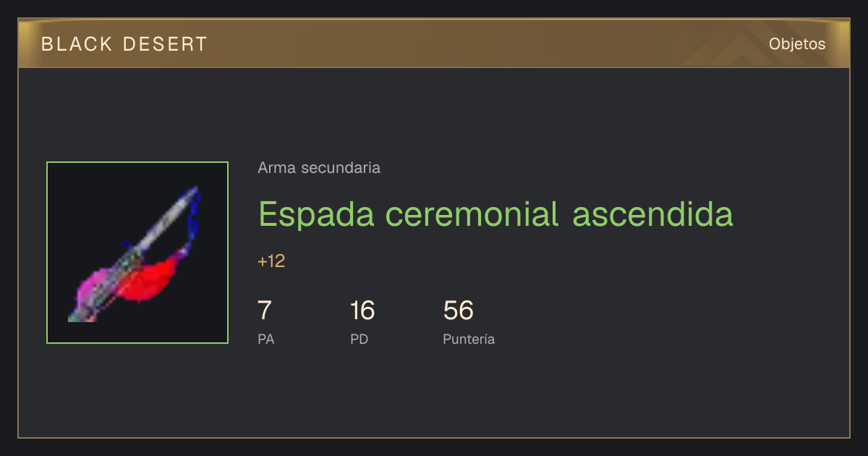This screenshot has width=868, height=456.
Task: Click the gold header banner bar
Action: [x=434, y=43]
